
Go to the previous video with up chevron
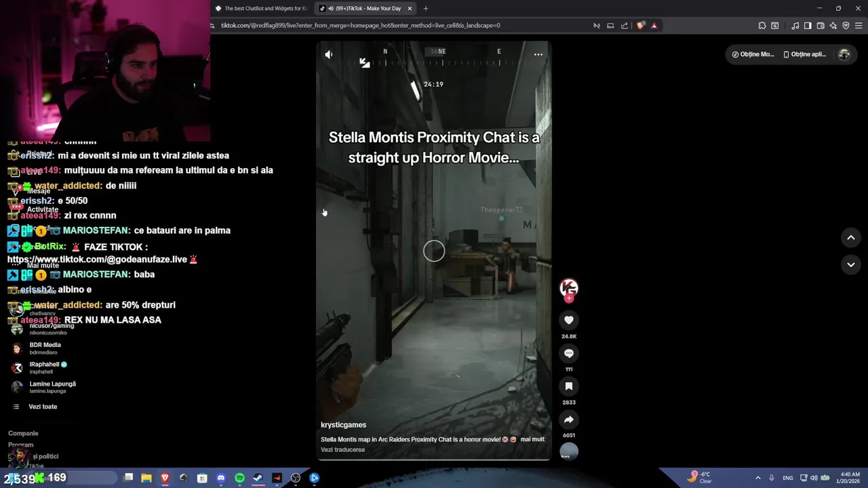tap(851, 237)
